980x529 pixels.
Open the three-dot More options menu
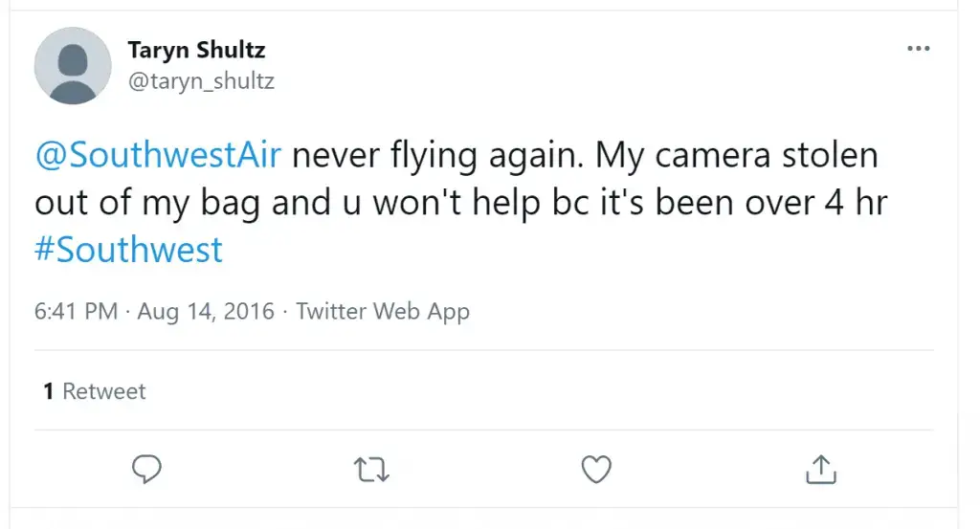pyautogui.click(x=918, y=48)
